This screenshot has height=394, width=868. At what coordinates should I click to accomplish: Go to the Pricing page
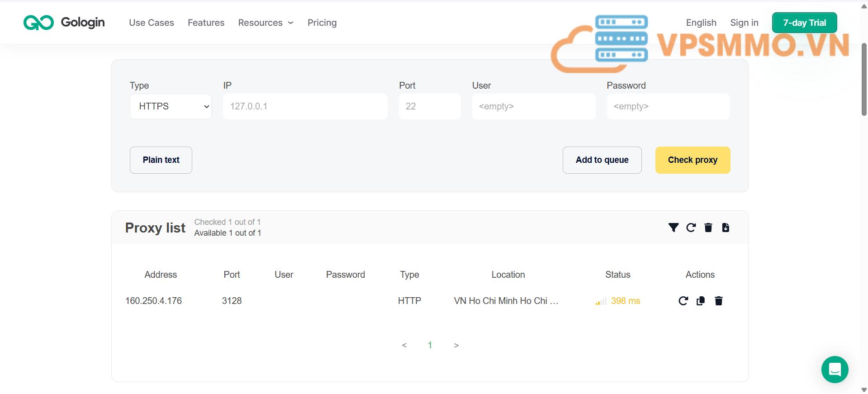pos(322,23)
